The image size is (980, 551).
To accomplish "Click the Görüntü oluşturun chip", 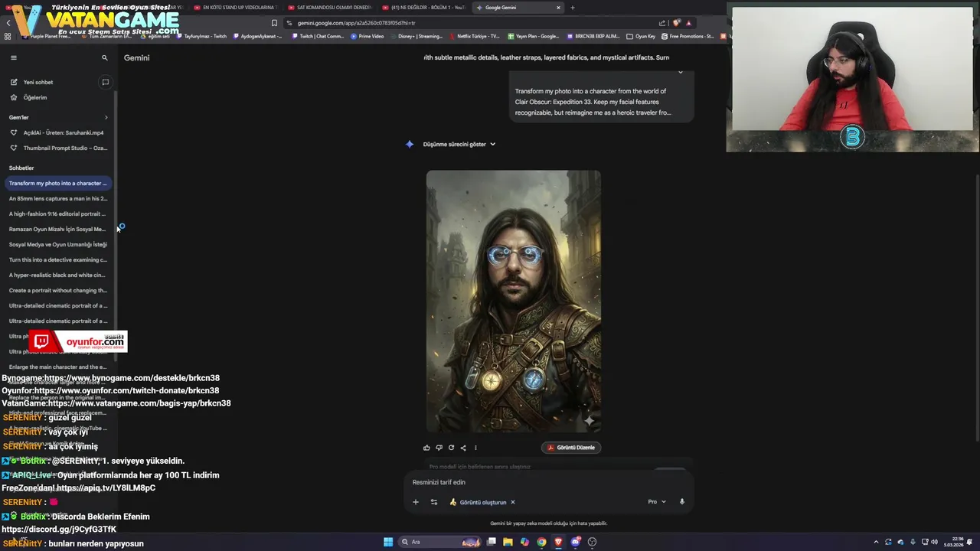I will tap(478, 502).
